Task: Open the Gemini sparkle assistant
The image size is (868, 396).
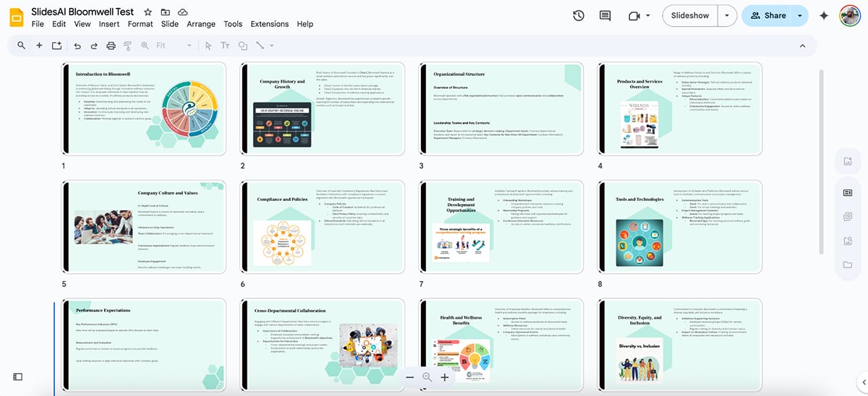Action: coord(824,15)
